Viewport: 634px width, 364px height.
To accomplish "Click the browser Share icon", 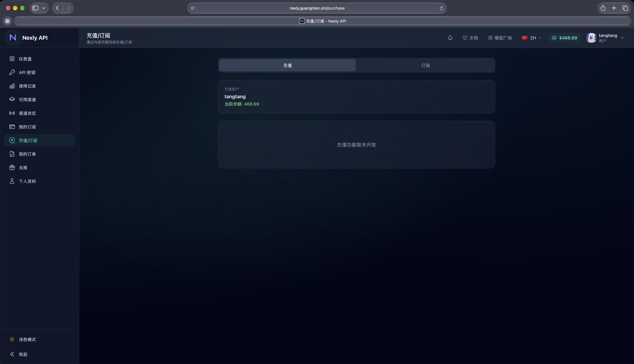I will 603,8.
